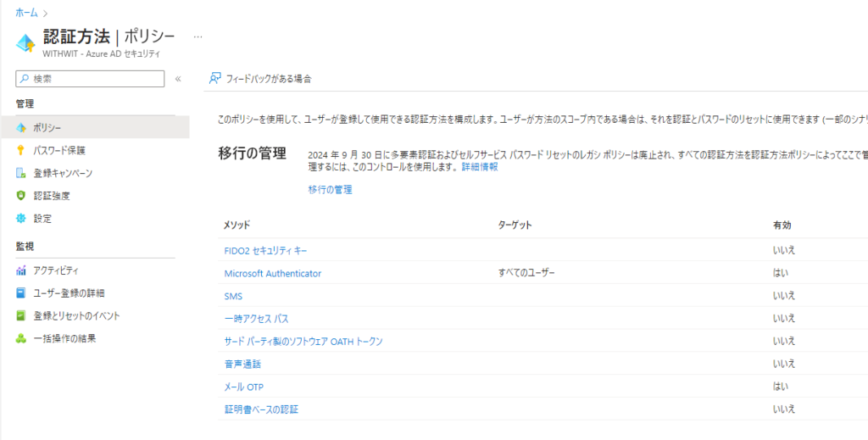This screenshot has width=868, height=440.
Task: Click the 管理 section heading
Action: coord(25,103)
